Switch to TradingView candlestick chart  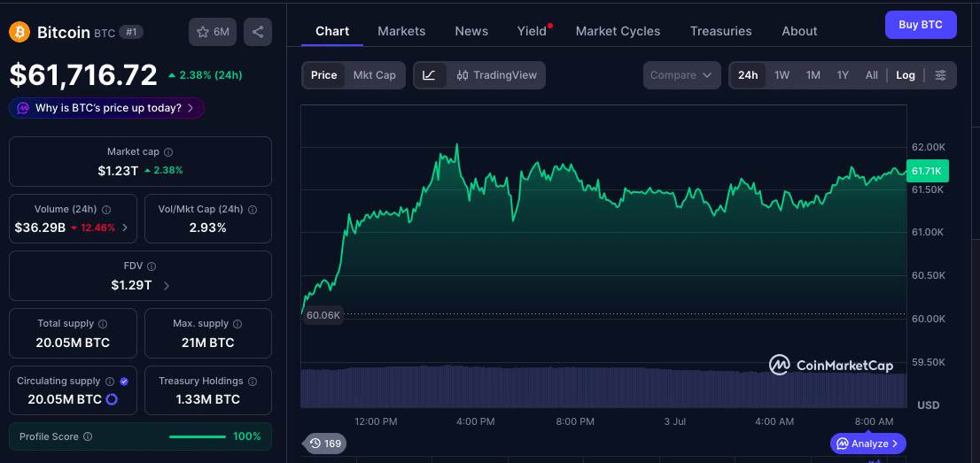click(x=496, y=75)
